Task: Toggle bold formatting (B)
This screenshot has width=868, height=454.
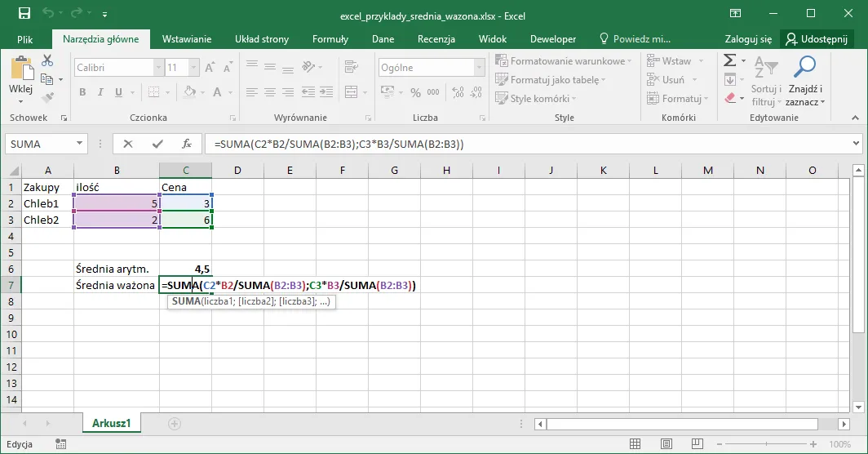Action: click(x=82, y=92)
